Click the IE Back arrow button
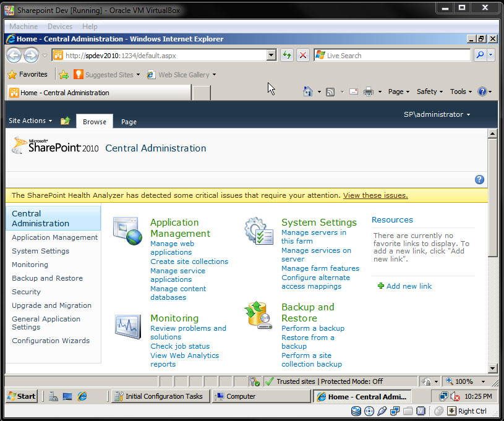This screenshot has height=421, width=504. (x=14, y=56)
